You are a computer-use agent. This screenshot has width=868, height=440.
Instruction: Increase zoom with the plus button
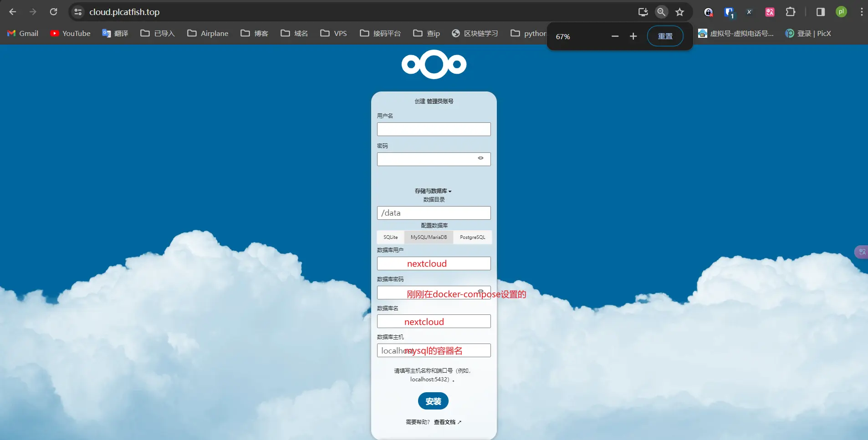tap(633, 36)
